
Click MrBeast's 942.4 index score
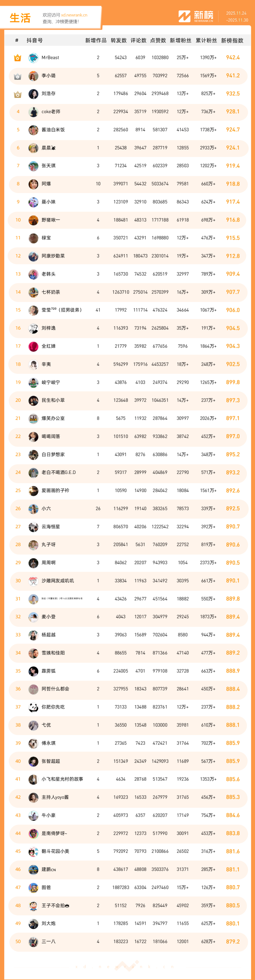click(x=233, y=58)
